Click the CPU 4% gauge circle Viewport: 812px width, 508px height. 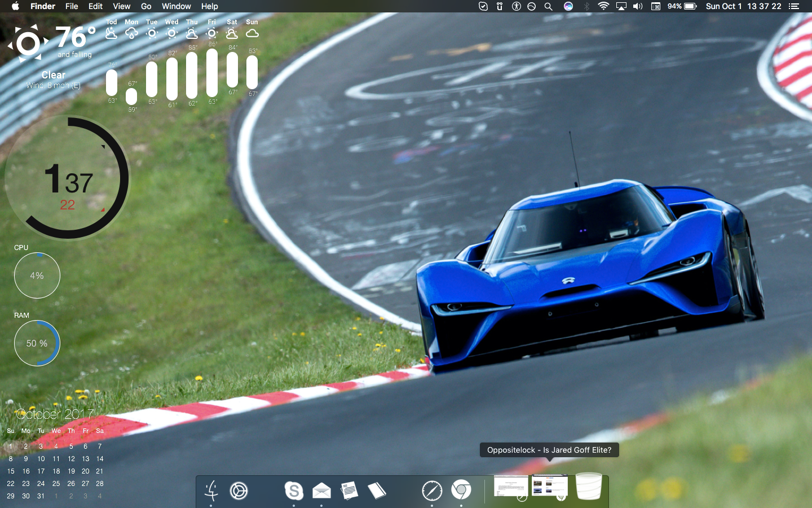(37, 275)
